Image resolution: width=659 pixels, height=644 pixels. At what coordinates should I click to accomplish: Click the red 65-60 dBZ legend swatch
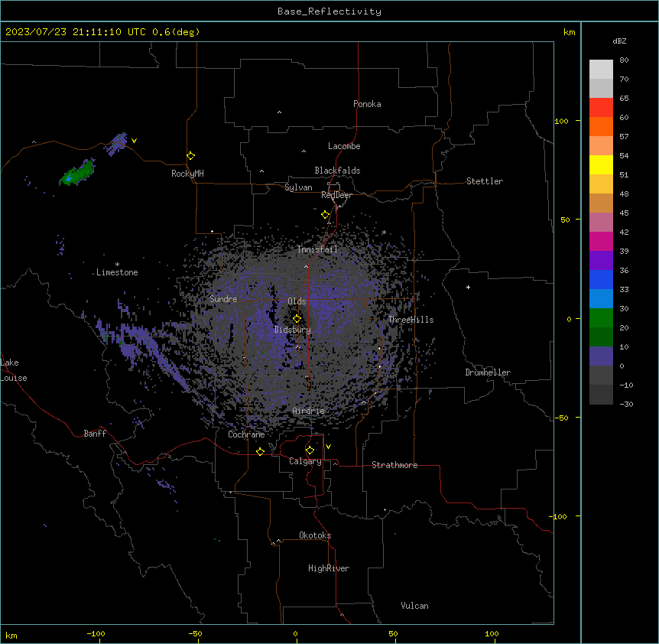pyautogui.click(x=601, y=108)
